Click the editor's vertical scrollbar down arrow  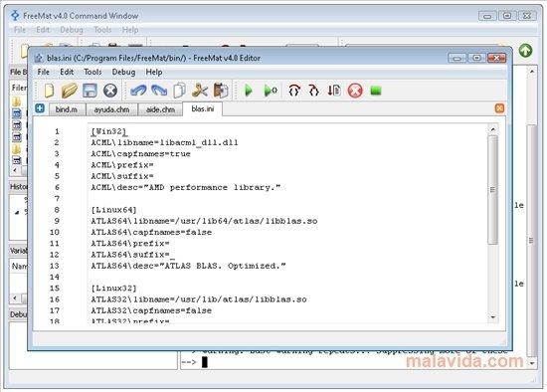coord(493,317)
